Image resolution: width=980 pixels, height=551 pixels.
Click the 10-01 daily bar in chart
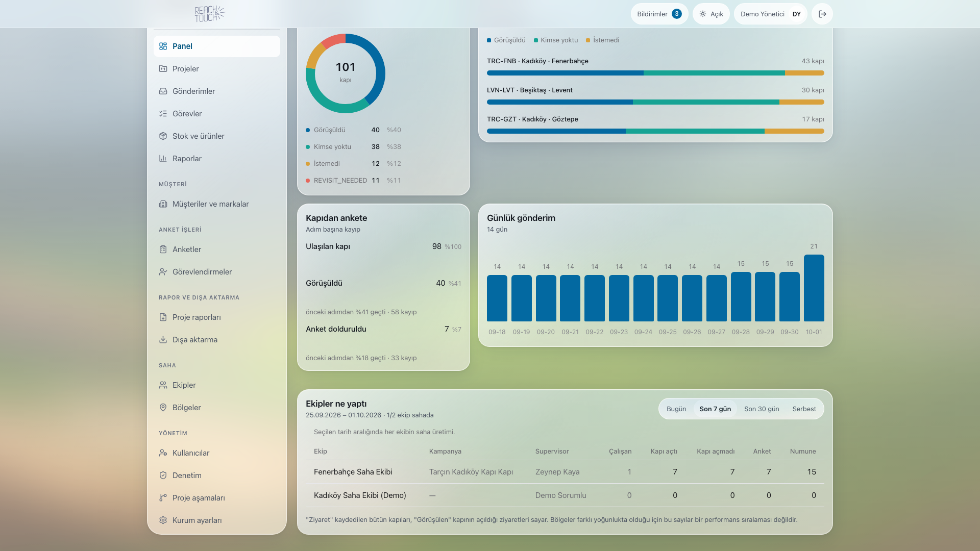(x=814, y=288)
